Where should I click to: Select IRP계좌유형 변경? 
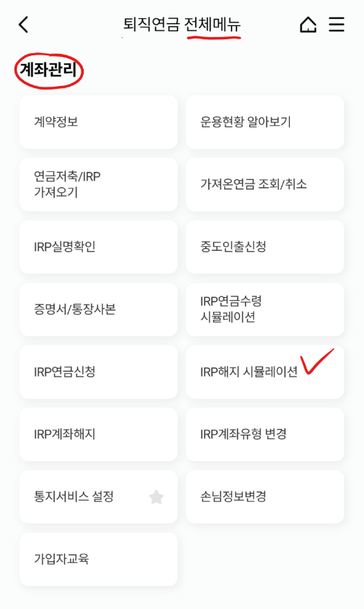265,435
